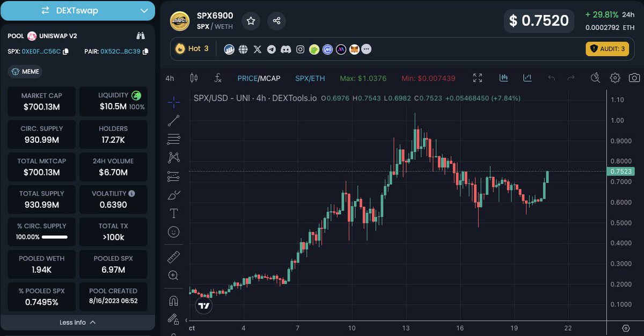Screen dimensions: 644x336
Task: Redo the last chart action
Action: [571, 78]
